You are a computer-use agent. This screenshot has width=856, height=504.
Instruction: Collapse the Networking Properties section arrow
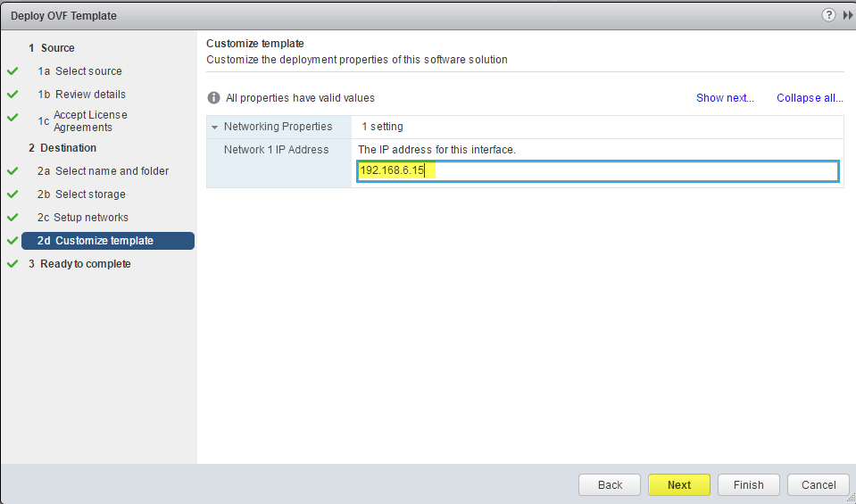214,127
